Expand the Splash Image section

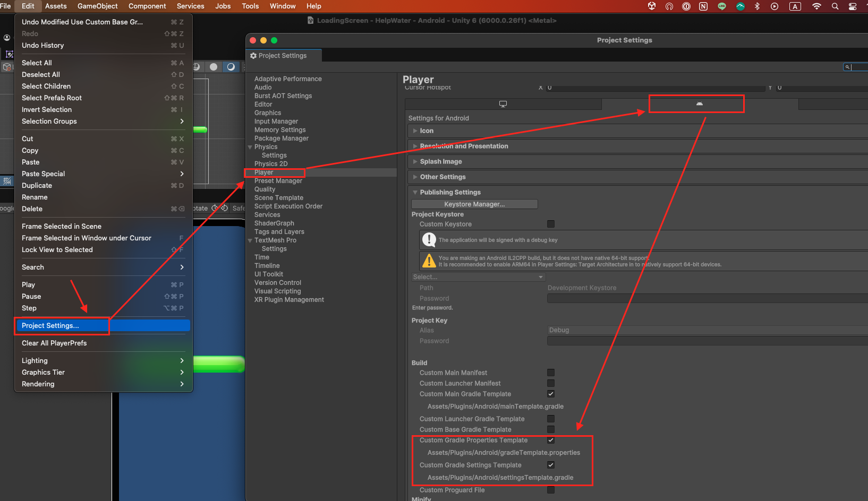click(415, 161)
